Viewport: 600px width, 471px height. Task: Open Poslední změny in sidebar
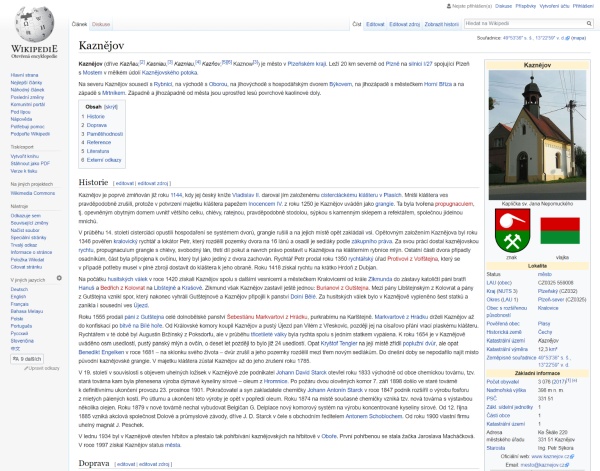(x=27, y=97)
